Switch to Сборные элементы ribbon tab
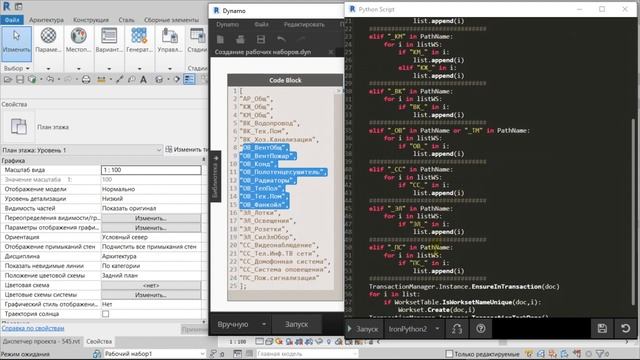 (x=171, y=20)
